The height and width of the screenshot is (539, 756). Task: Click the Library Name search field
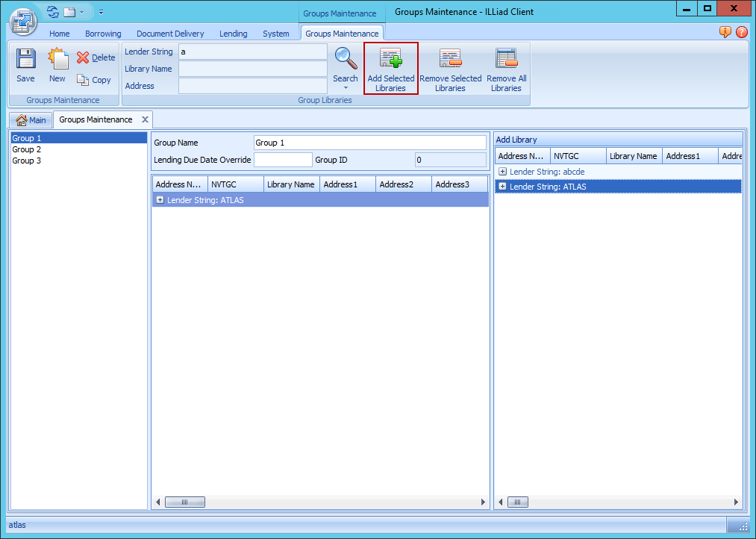pyautogui.click(x=252, y=69)
